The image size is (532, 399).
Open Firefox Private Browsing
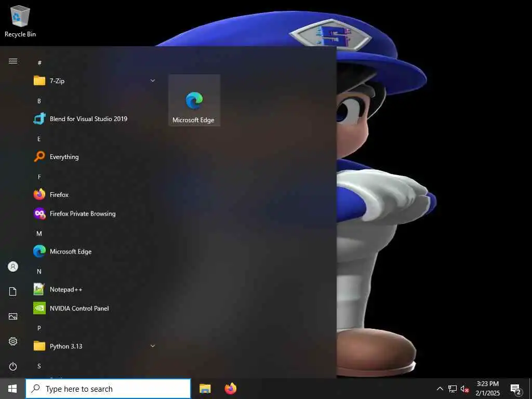click(x=95, y=214)
